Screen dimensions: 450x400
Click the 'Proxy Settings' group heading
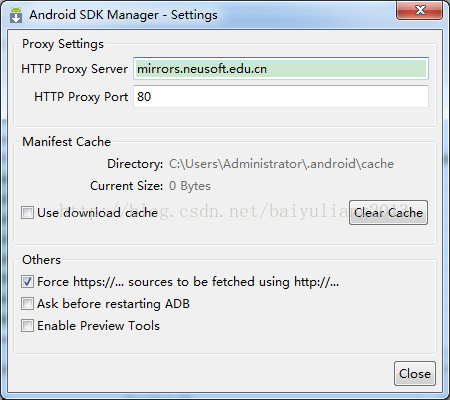coord(63,44)
